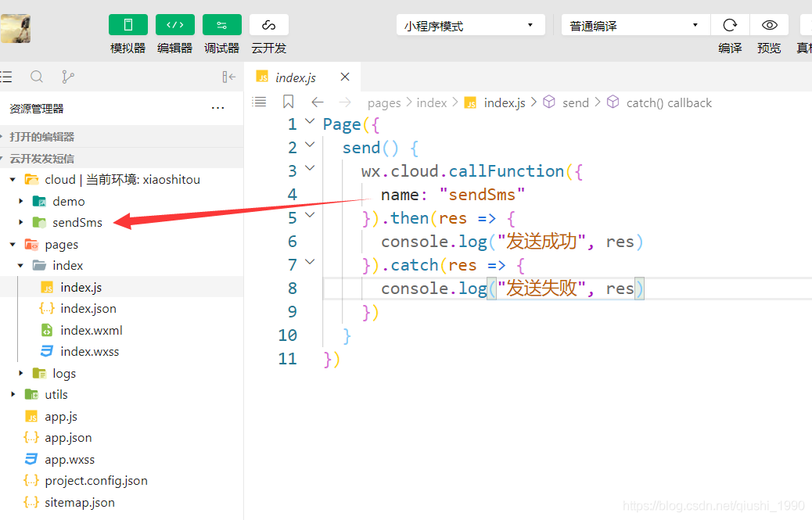Open the cloud development console
Viewport: 812px width, 520px height.
268,25
